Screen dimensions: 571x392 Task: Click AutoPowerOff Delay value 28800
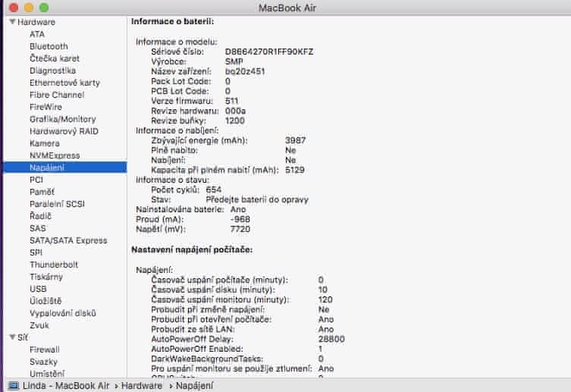(331, 339)
